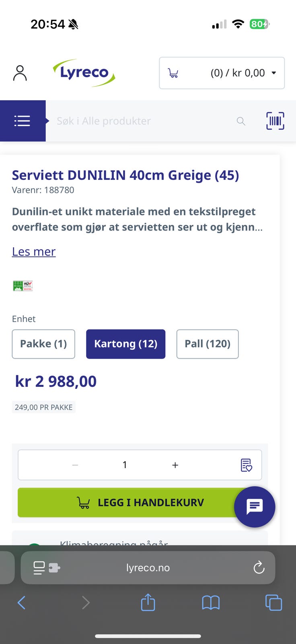This screenshot has width=296, height=644.
Task: Reload page in Safari address bar
Action: coord(259,568)
